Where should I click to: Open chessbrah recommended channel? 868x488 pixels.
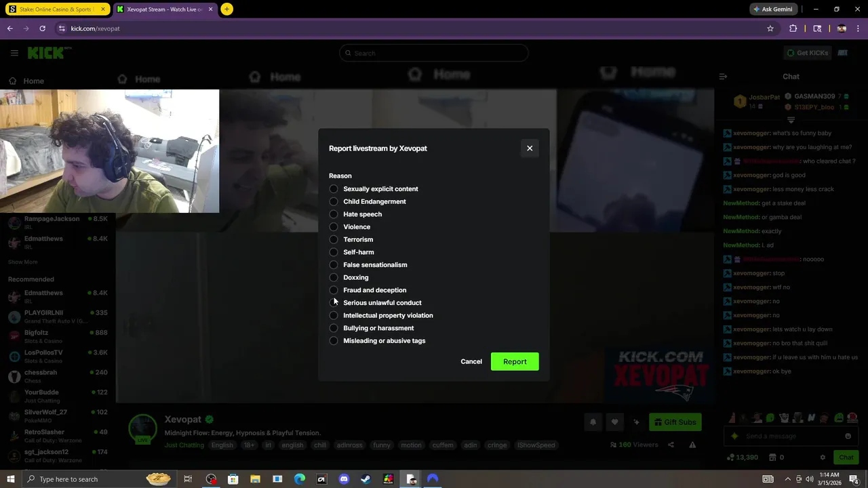pyautogui.click(x=58, y=375)
